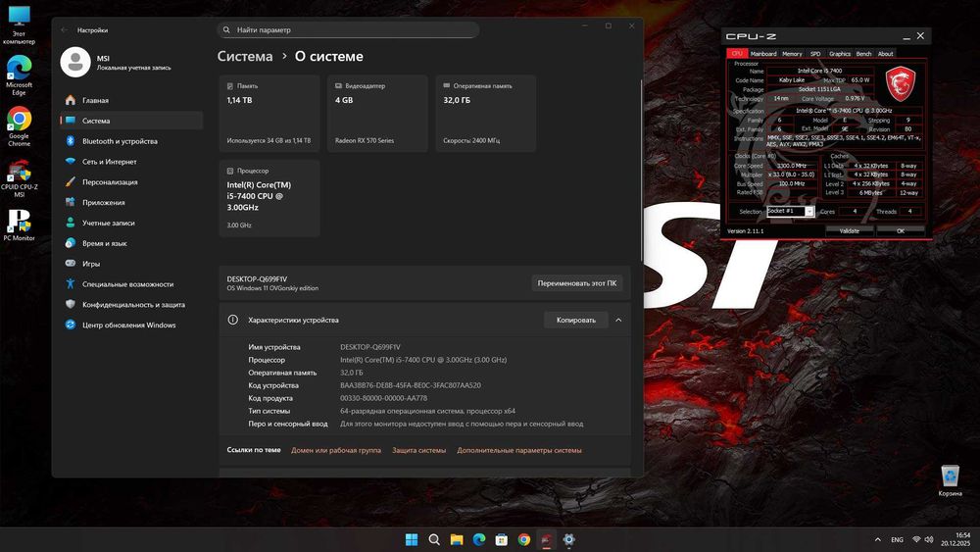Open volume tray icon

pos(929,539)
